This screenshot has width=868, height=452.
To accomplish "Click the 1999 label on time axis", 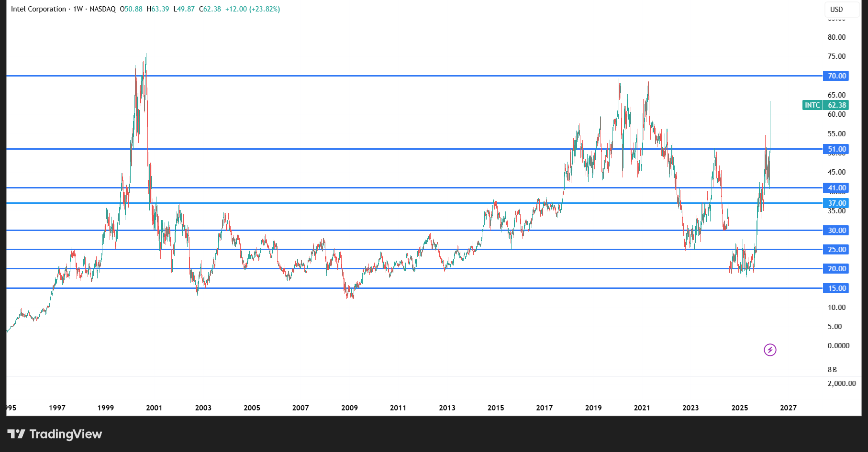I will pyautogui.click(x=106, y=408).
